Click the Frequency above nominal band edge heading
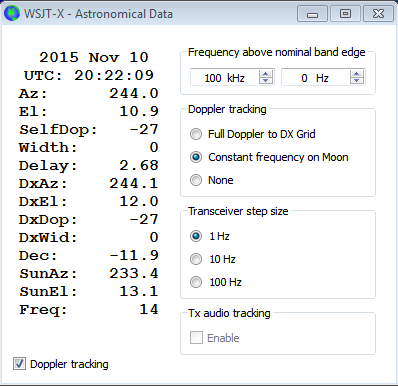This screenshot has width=398, height=386. point(277,52)
